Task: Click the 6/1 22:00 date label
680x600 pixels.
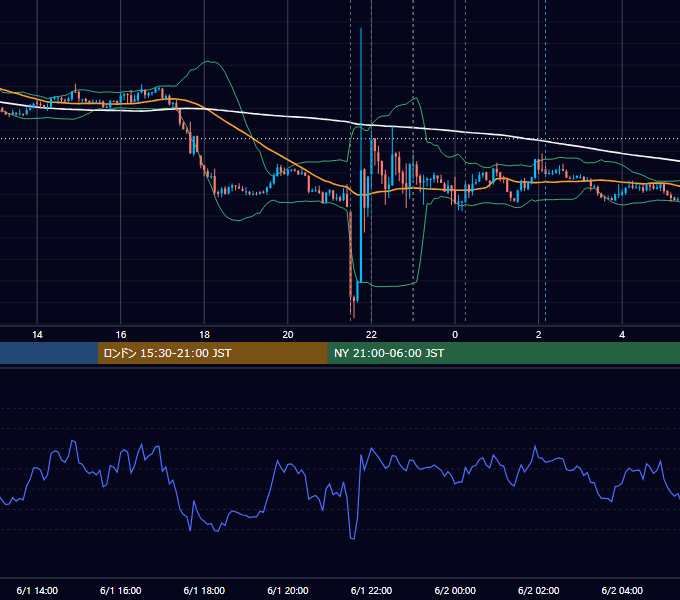Action: click(x=371, y=590)
